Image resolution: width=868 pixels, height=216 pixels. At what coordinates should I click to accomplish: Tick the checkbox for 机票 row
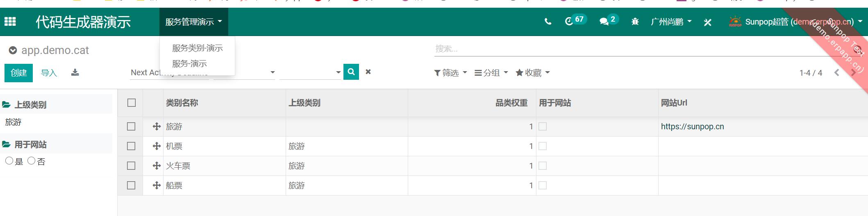(x=131, y=146)
